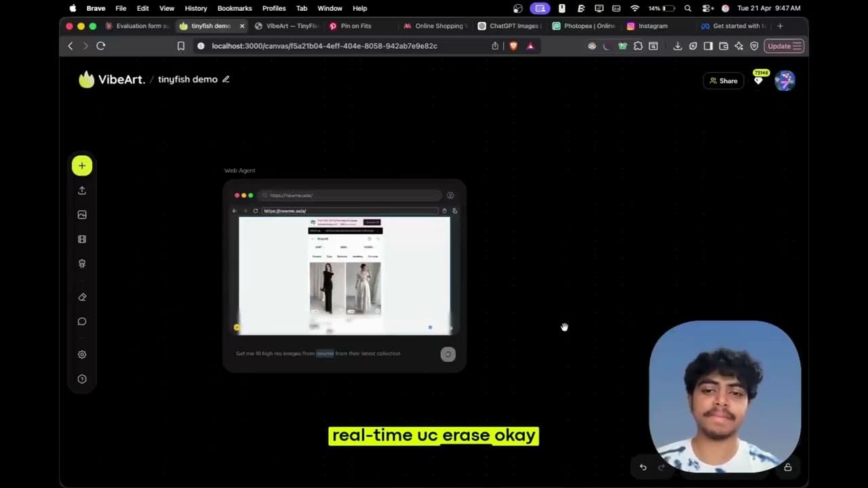Open a new browser tab
The height and width of the screenshot is (488, 868).
pyautogui.click(x=780, y=26)
